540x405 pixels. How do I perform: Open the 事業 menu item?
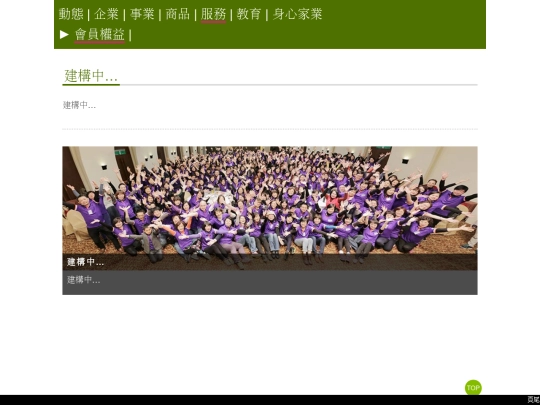coord(142,14)
